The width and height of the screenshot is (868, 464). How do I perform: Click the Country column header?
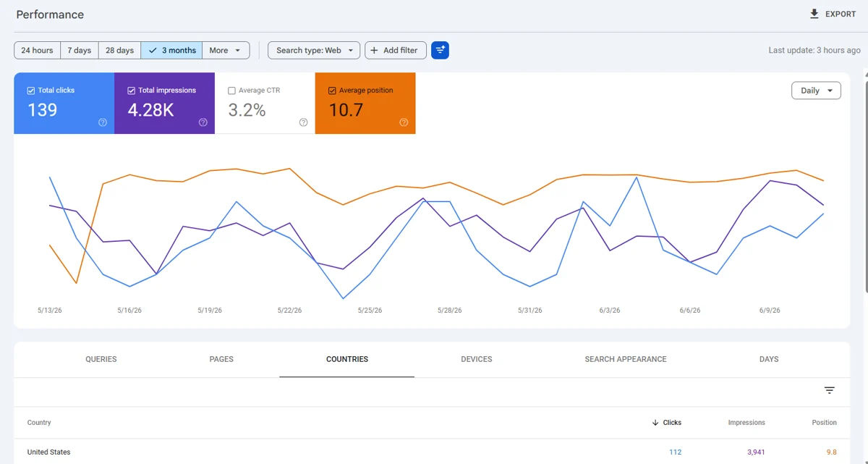coord(39,422)
